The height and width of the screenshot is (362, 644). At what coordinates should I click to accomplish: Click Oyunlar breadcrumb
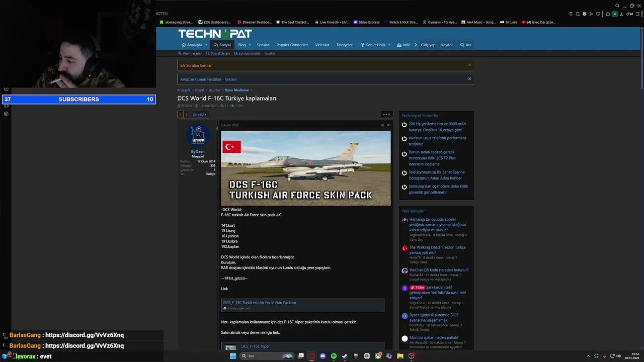click(214, 90)
